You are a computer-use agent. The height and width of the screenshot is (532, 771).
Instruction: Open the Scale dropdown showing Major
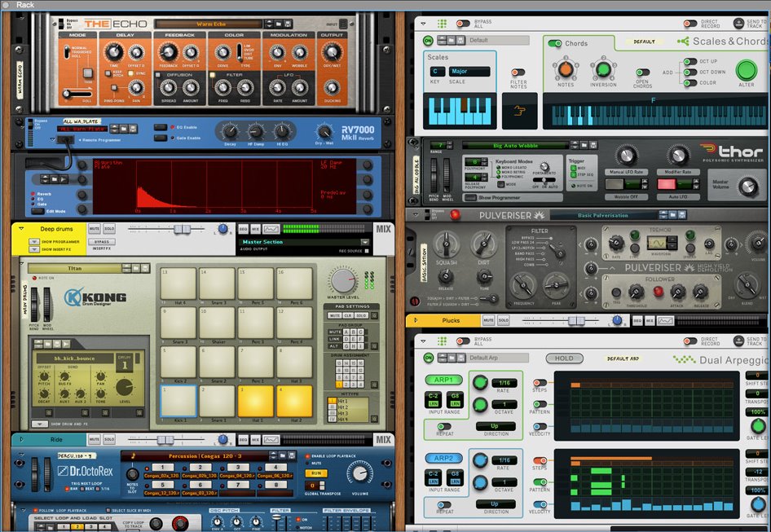[x=469, y=72]
